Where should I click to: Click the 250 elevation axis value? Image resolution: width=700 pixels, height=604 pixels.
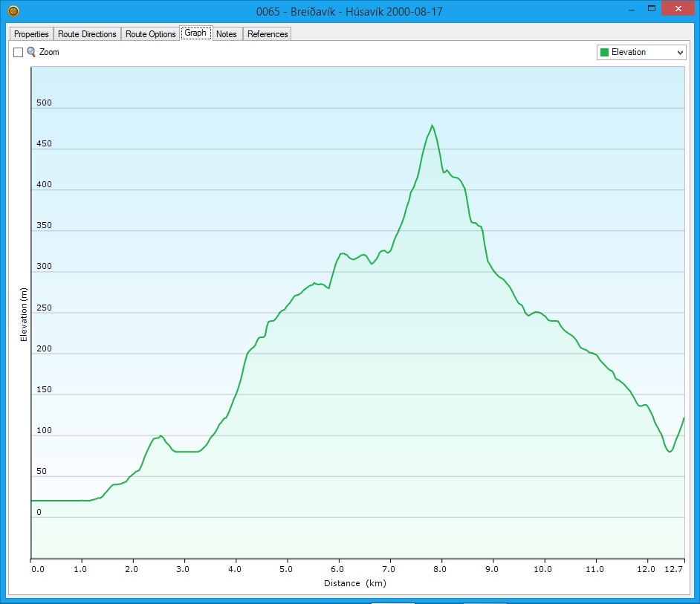(44, 308)
